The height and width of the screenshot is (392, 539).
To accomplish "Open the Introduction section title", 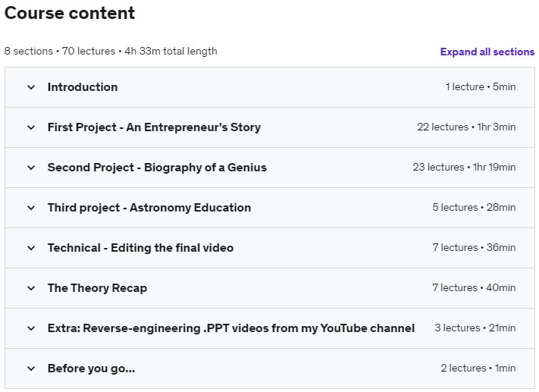I will pos(83,87).
